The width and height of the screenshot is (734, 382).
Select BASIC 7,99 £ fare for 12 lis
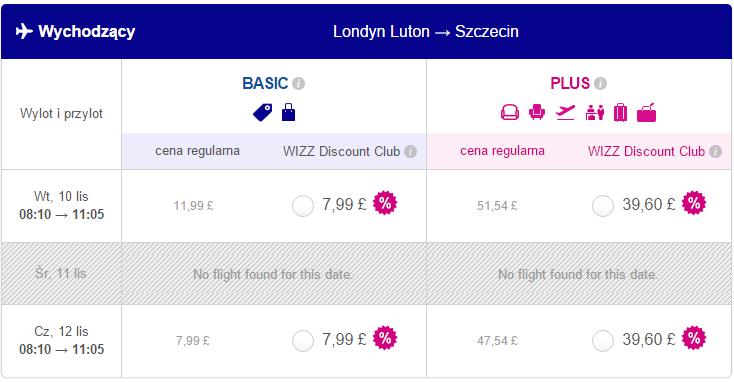[x=303, y=340]
